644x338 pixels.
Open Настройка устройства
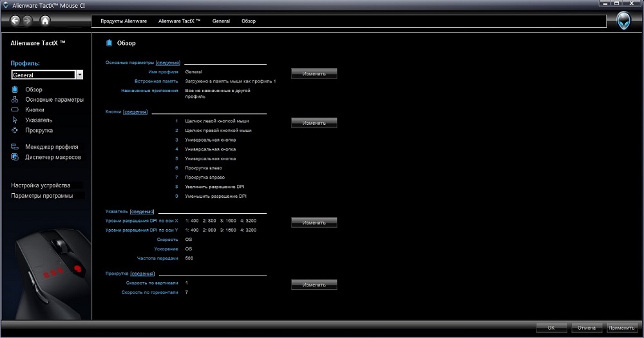point(41,185)
